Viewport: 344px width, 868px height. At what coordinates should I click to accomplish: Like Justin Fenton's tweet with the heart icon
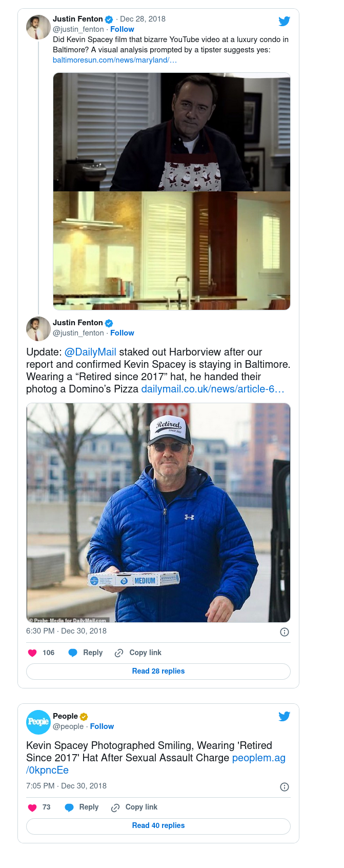32,653
